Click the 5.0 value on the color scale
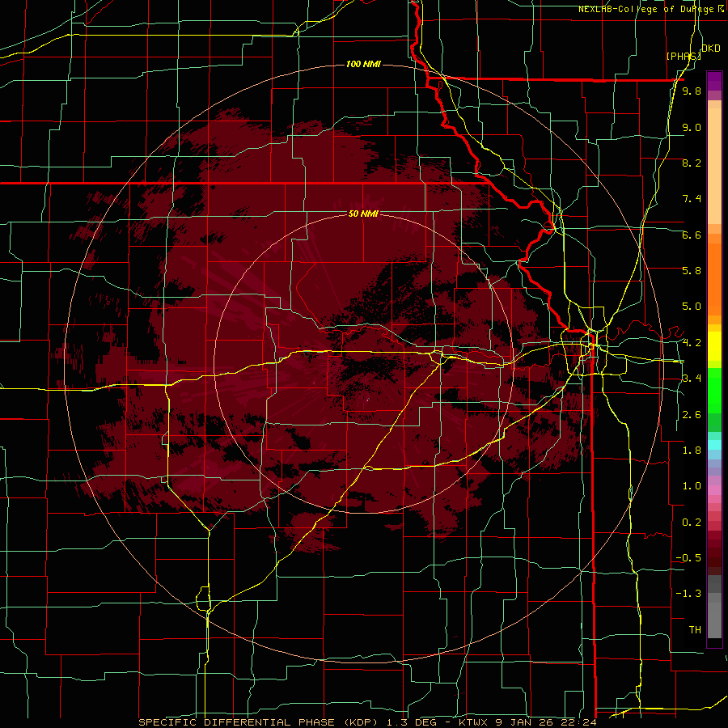Screen dimensions: 728x728 692,307
